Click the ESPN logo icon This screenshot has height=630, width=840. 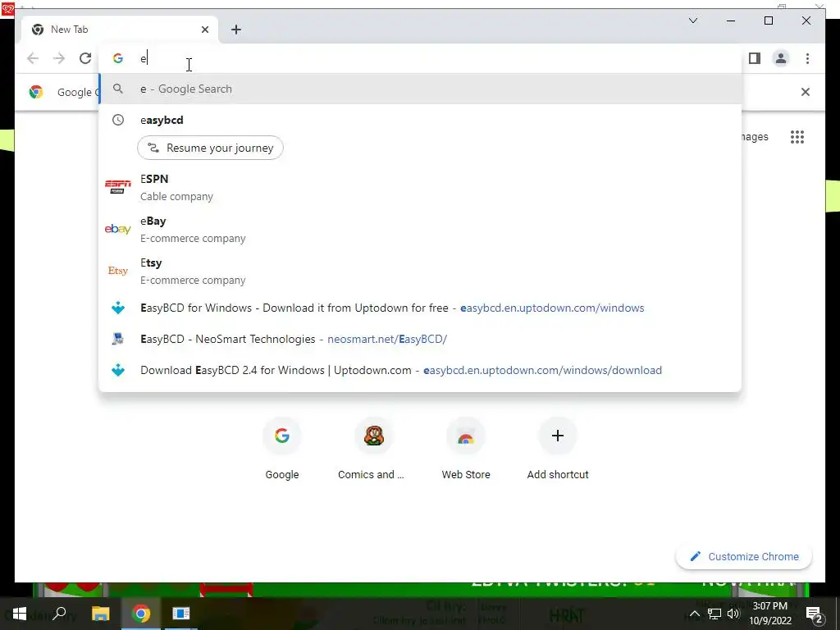(x=118, y=187)
